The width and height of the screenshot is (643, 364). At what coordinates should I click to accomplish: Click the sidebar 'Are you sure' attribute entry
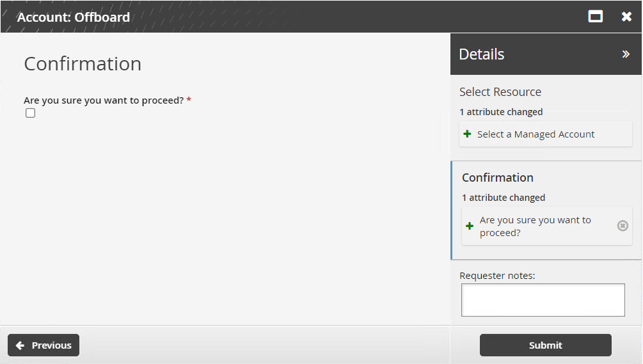(x=536, y=226)
